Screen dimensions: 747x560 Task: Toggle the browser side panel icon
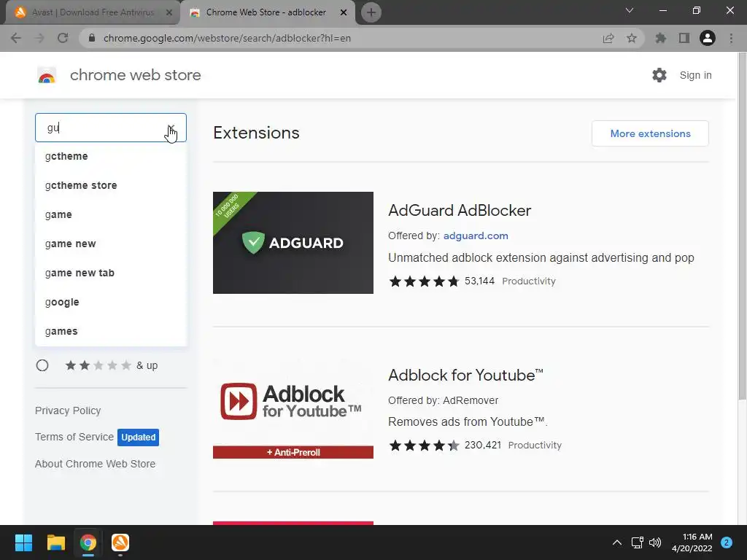pyautogui.click(x=684, y=38)
